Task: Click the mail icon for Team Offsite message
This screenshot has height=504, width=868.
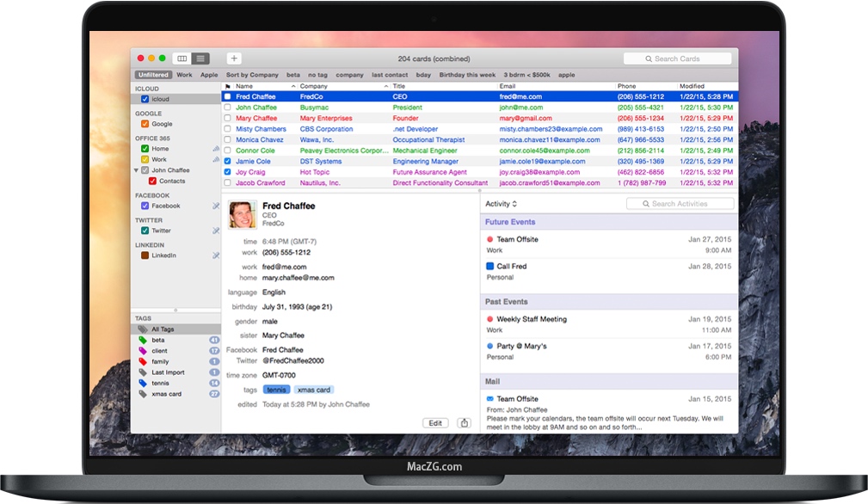Action: (x=489, y=399)
